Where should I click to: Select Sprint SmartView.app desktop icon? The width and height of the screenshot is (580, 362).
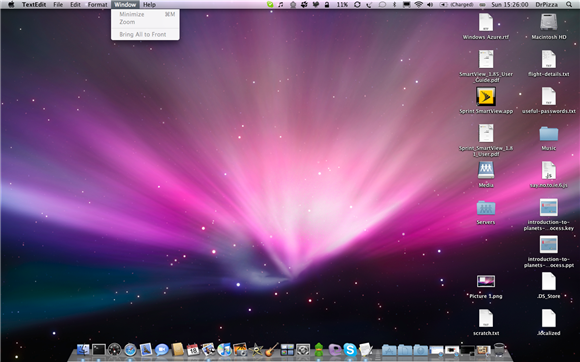(486, 96)
